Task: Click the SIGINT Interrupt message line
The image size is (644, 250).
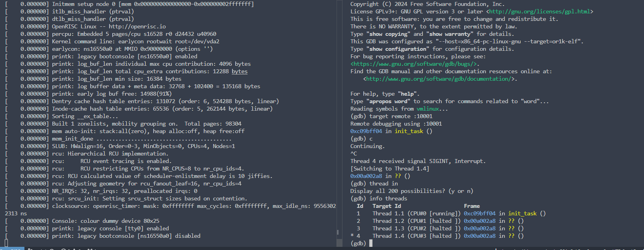Action: (x=418, y=161)
